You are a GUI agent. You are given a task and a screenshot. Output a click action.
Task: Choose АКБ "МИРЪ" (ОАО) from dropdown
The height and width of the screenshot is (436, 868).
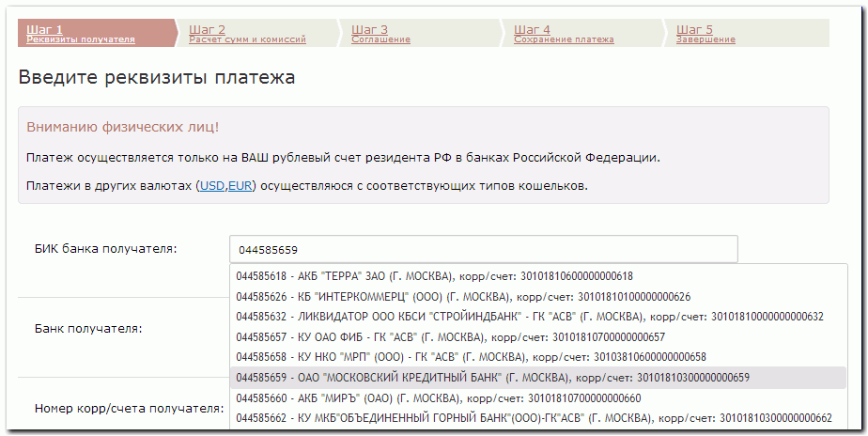pos(438,398)
